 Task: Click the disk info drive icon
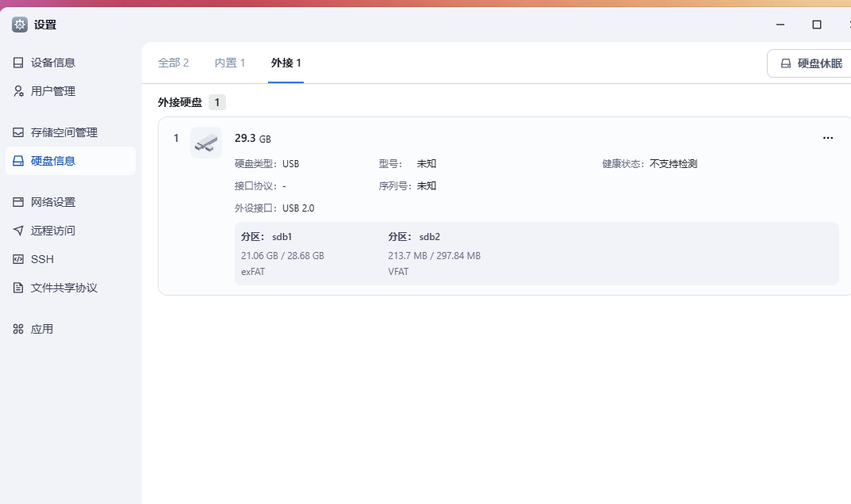tap(18, 161)
